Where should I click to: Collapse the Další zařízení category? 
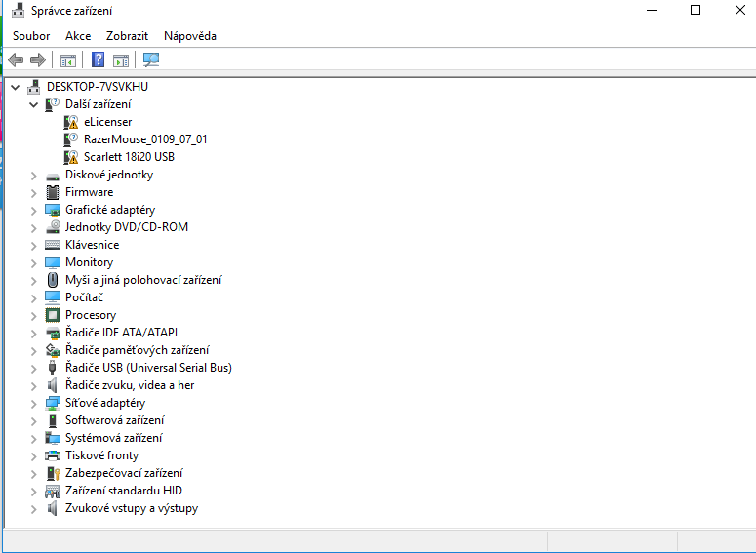pos(34,104)
